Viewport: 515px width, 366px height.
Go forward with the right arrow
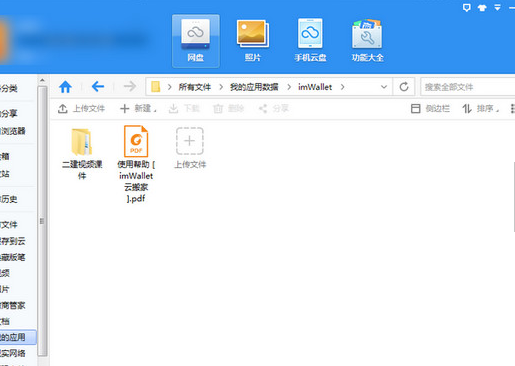[130, 87]
